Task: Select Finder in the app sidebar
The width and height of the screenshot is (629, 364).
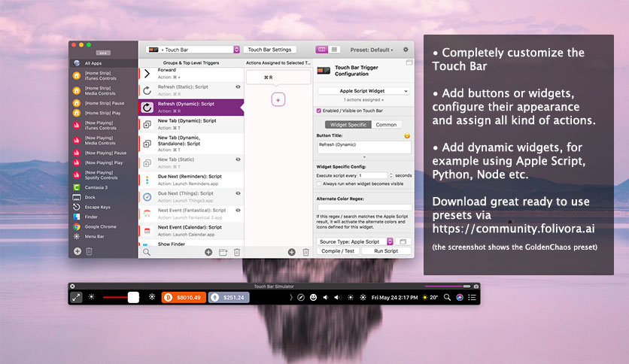Action: pos(104,217)
